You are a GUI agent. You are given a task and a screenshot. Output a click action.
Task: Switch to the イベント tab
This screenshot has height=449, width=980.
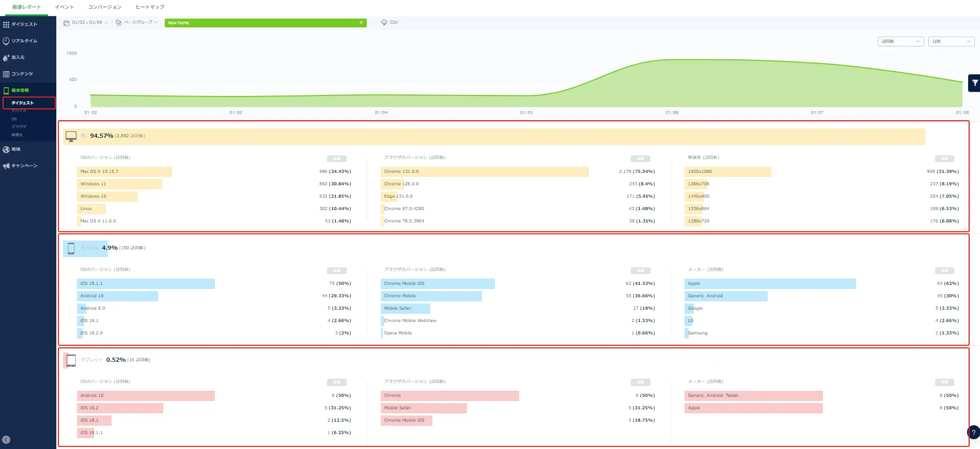pos(65,7)
